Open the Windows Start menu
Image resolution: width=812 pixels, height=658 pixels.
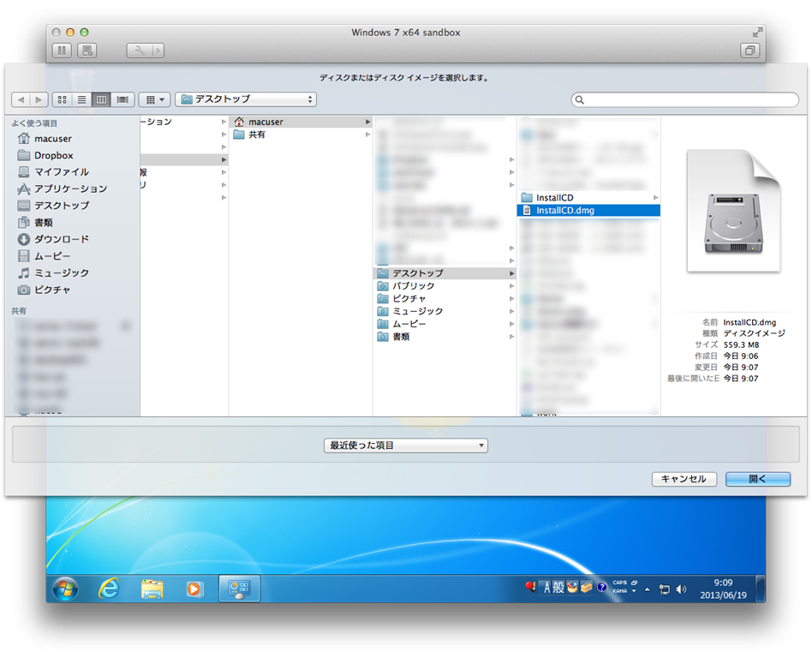tap(65, 589)
